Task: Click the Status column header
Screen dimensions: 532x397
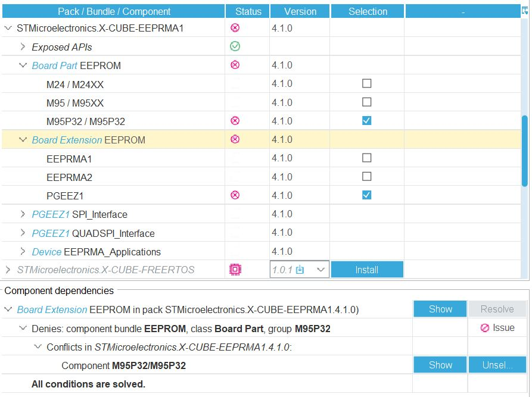Action: tap(248, 11)
